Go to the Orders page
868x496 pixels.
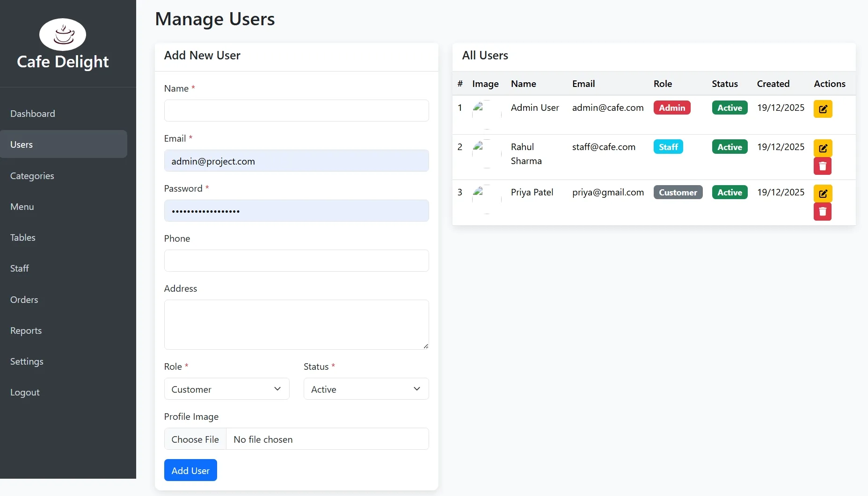(24, 299)
